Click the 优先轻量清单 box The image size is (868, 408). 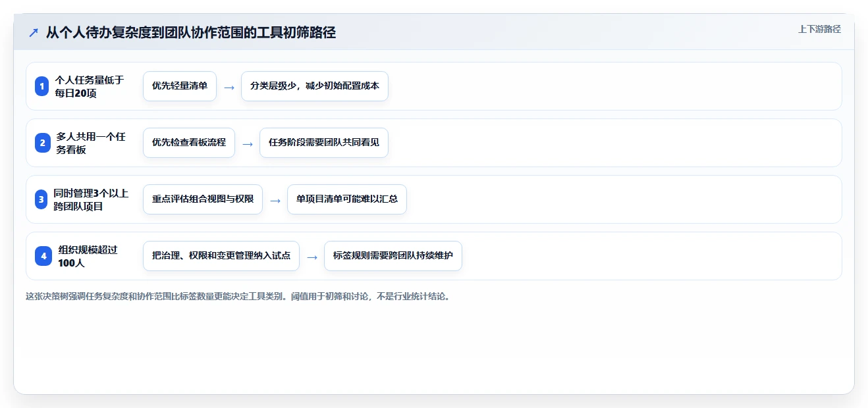click(180, 86)
